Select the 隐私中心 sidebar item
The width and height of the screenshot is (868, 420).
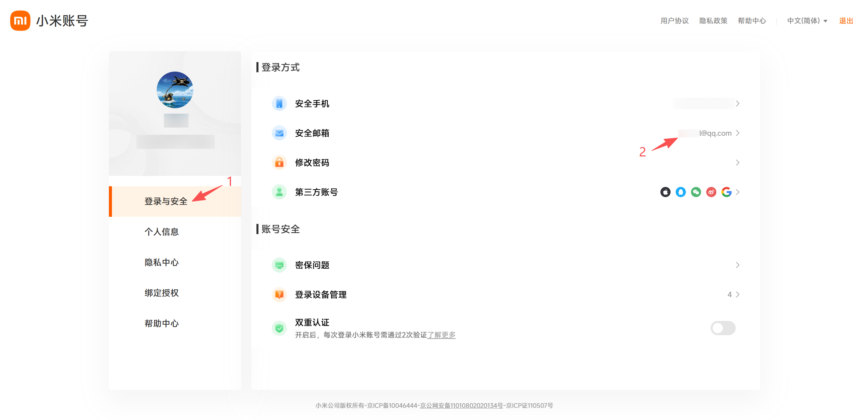point(161,262)
